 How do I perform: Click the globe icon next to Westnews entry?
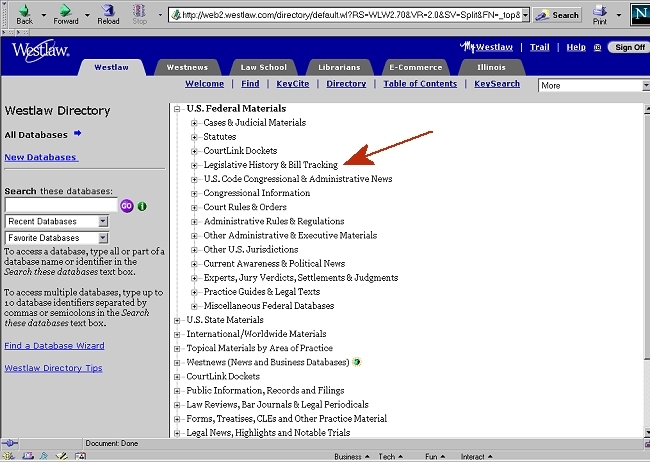point(357,362)
